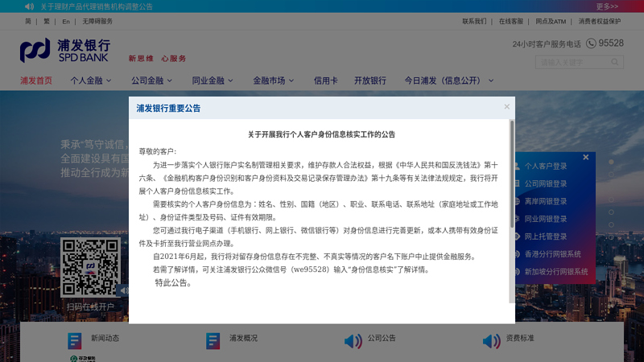Open 香港分行网银系统 link
The height and width of the screenshot is (362, 644).
[x=552, y=254]
